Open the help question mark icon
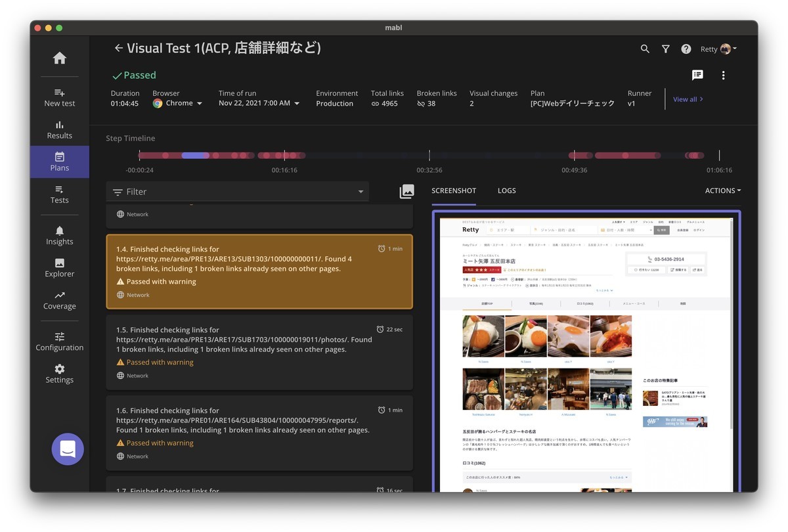This screenshot has height=532, width=788. pos(686,49)
